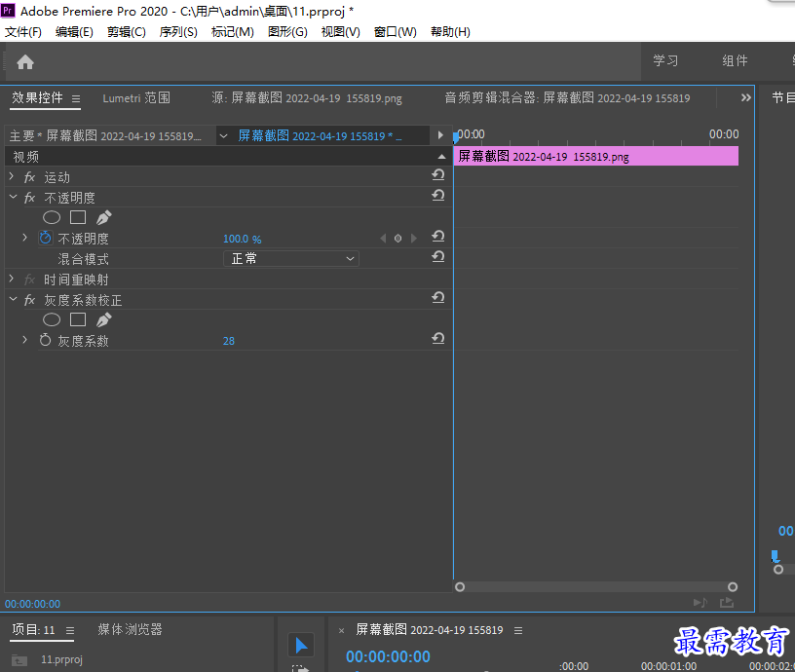Switch to 组件 workspace
The height and width of the screenshot is (672, 795).
point(735,60)
